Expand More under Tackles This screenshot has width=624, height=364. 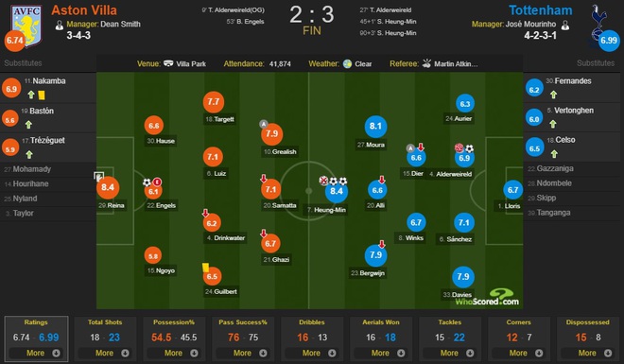pyautogui.click(x=450, y=353)
